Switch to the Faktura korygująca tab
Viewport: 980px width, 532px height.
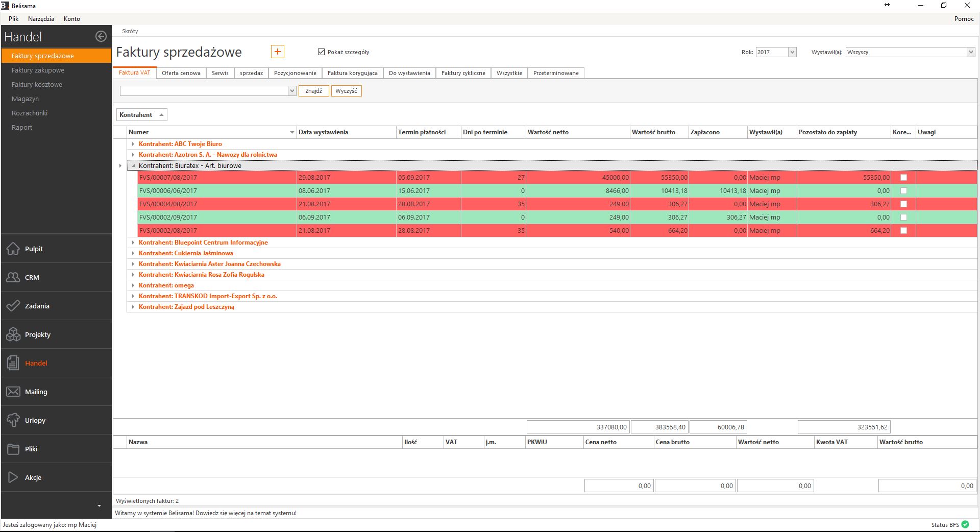(x=352, y=73)
